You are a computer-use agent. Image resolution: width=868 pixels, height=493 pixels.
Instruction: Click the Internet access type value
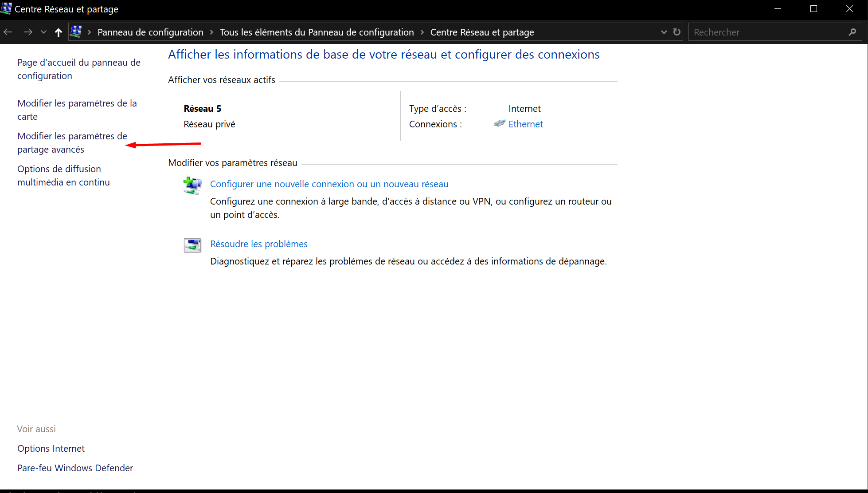click(524, 109)
